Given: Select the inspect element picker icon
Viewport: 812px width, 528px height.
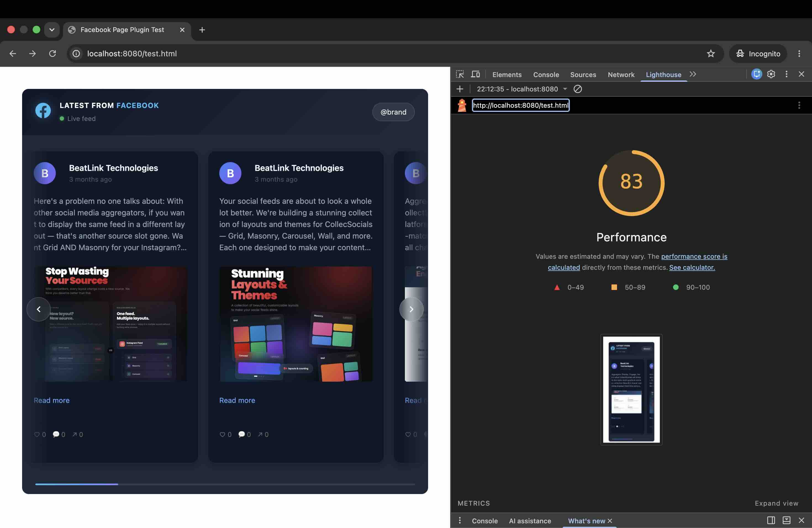Looking at the screenshot, I should pos(460,74).
